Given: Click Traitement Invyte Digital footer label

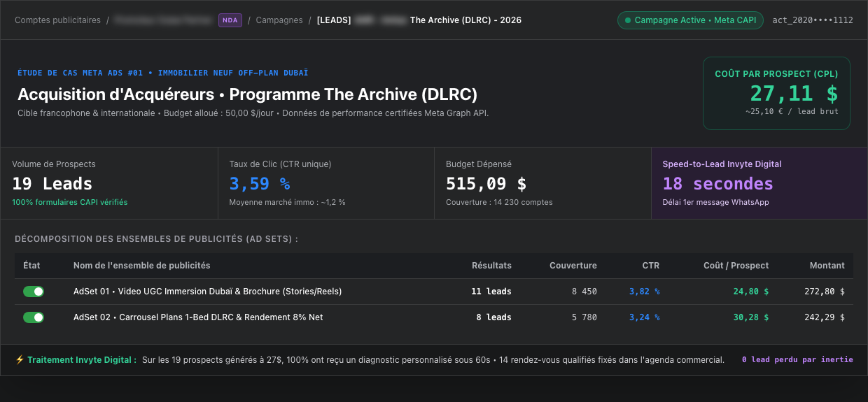Looking at the screenshot, I should [82, 360].
